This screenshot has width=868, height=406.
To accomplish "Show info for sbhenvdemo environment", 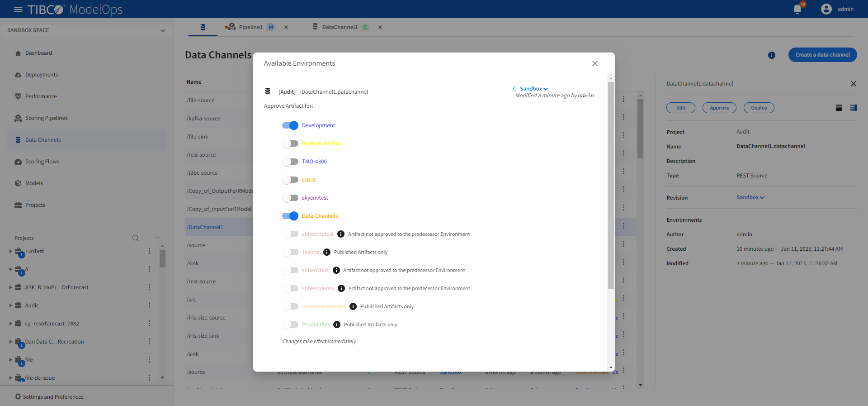I will 341,288.
